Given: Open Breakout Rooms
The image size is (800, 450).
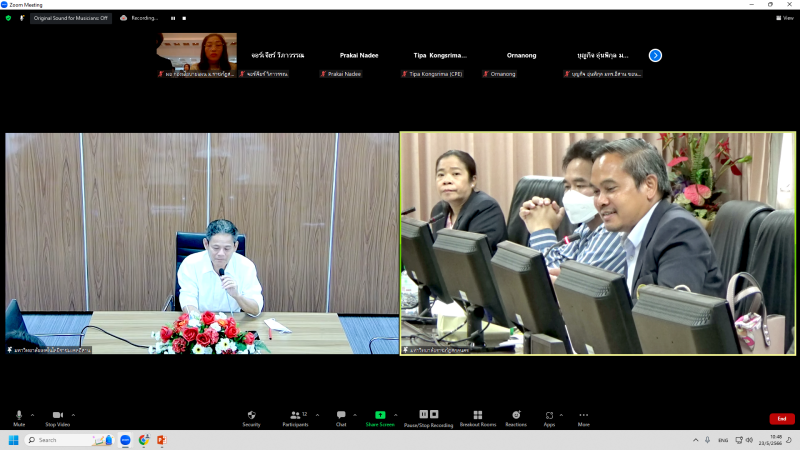Looking at the screenshot, I should (x=477, y=417).
